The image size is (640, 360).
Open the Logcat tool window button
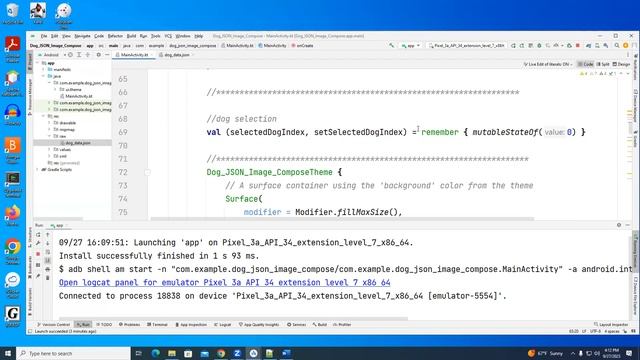[x=223, y=324]
